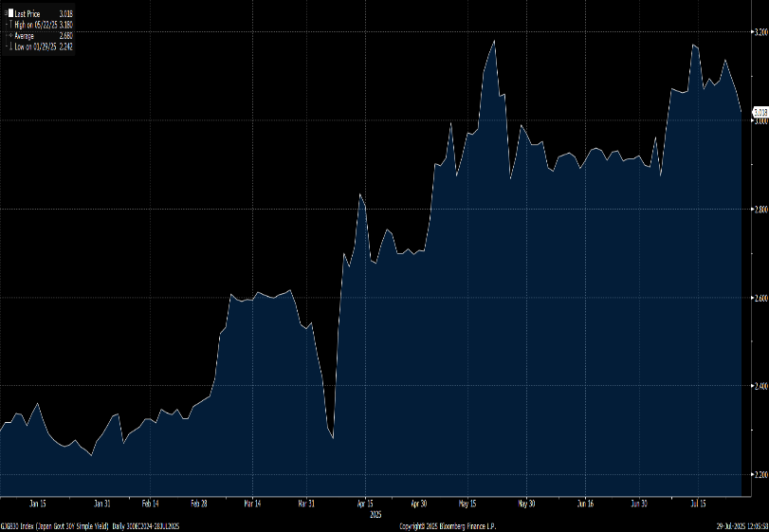Click the Jun 16 date label
The width and height of the screenshot is (769, 532).
(586, 504)
